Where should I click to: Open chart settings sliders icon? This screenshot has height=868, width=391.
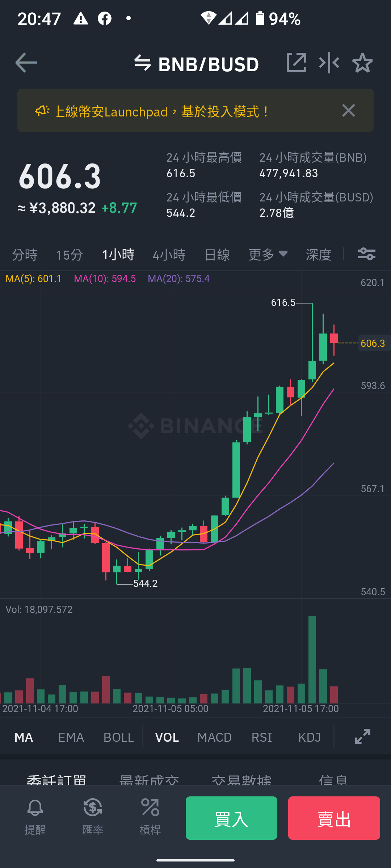367,254
